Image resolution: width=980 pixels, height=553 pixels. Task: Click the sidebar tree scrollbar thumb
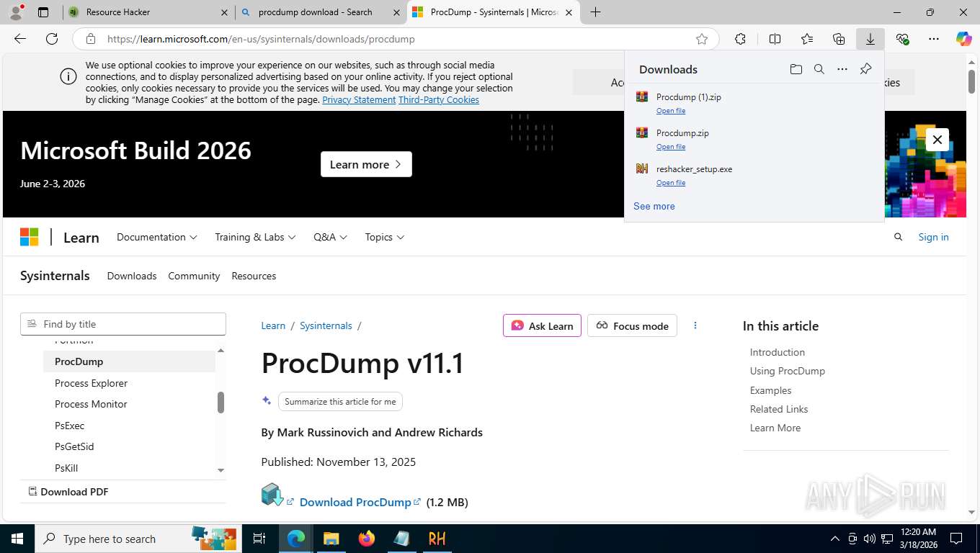220,403
